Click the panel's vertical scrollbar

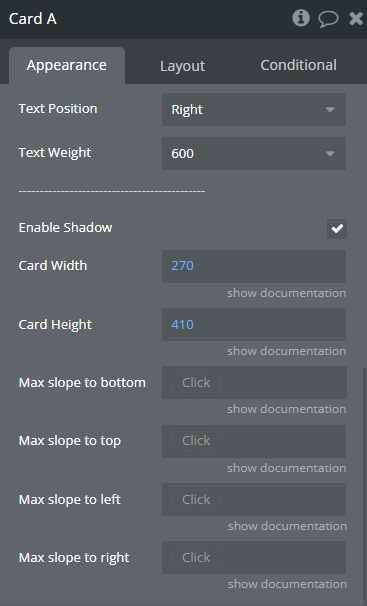(364, 487)
